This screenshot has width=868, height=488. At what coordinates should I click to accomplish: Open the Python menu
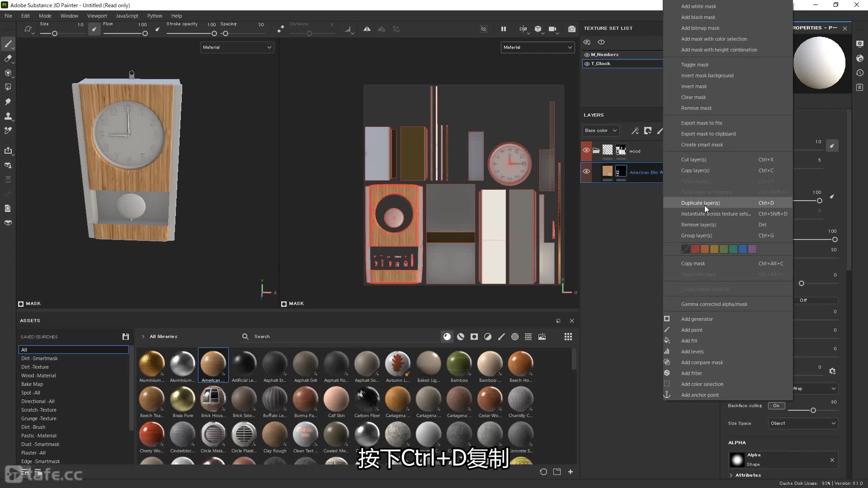click(x=155, y=16)
